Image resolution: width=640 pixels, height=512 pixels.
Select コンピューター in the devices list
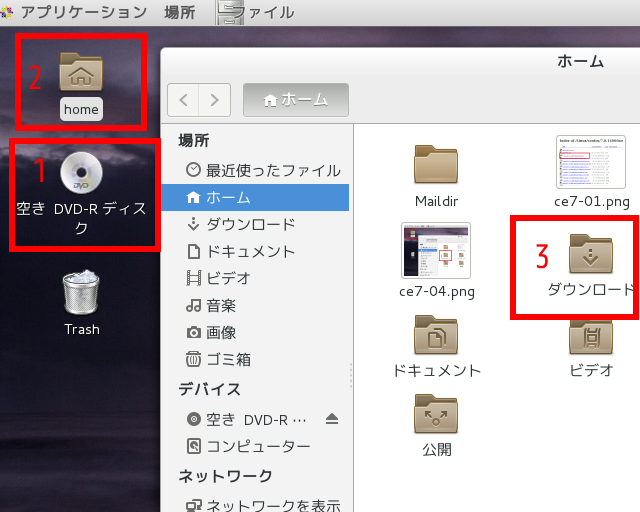coord(258,446)
